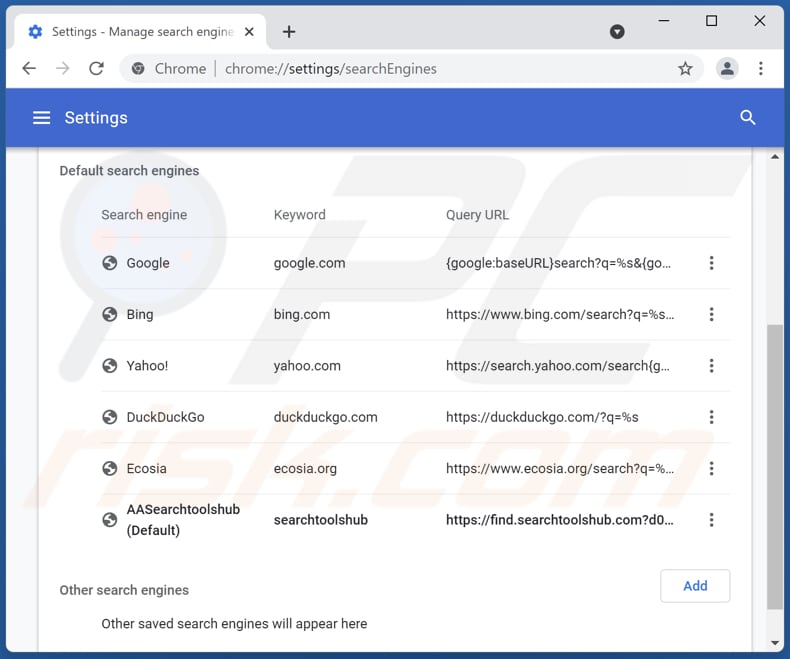Bookmark this page with the star icon

coord(685,69)
